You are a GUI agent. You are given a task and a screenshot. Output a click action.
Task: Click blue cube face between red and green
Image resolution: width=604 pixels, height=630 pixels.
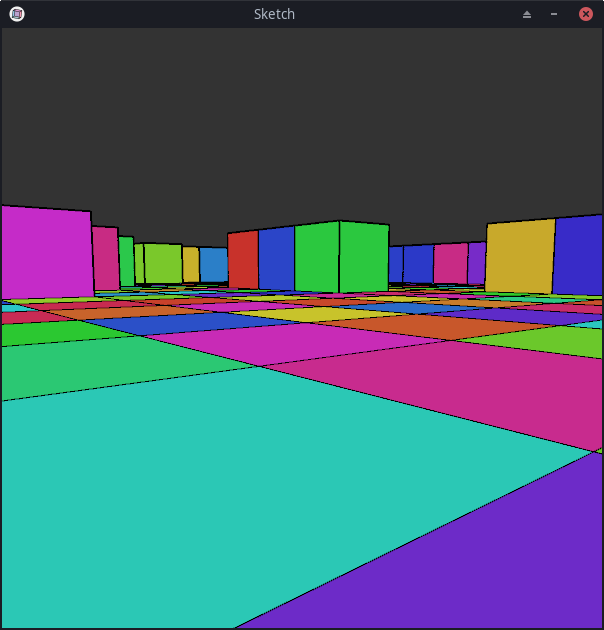(x=276, y=259)
